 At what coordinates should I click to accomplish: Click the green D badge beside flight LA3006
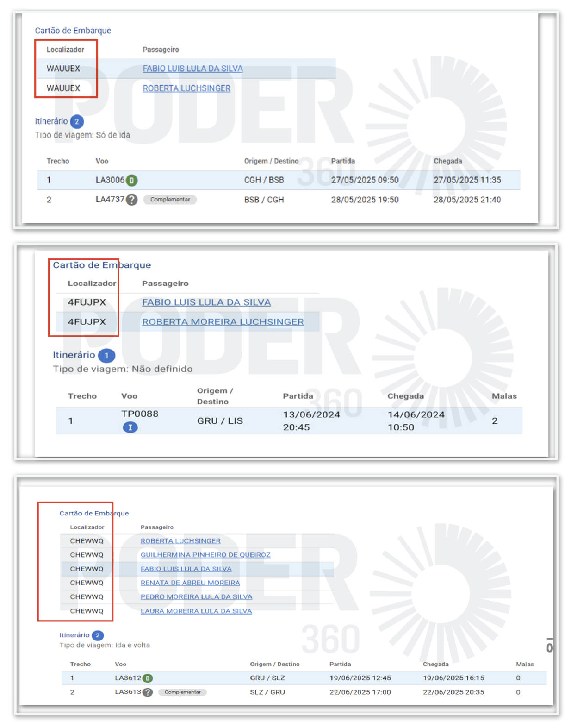coord(132,180)
